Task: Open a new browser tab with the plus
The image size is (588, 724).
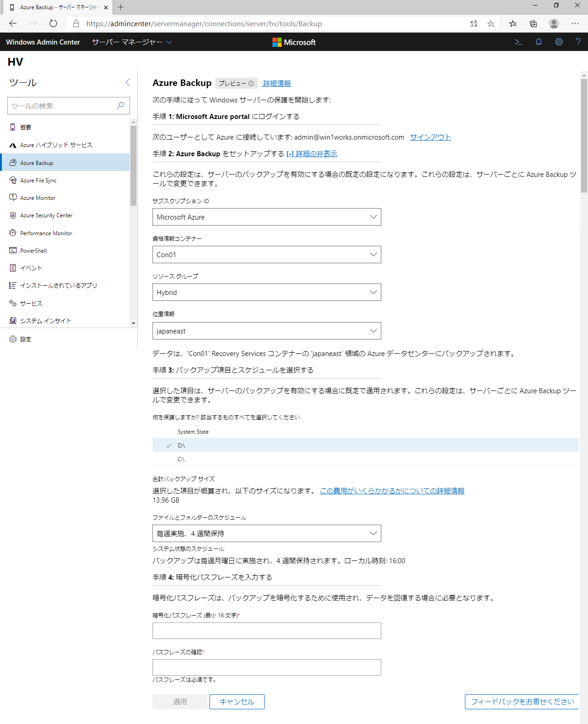Action: 120,7
